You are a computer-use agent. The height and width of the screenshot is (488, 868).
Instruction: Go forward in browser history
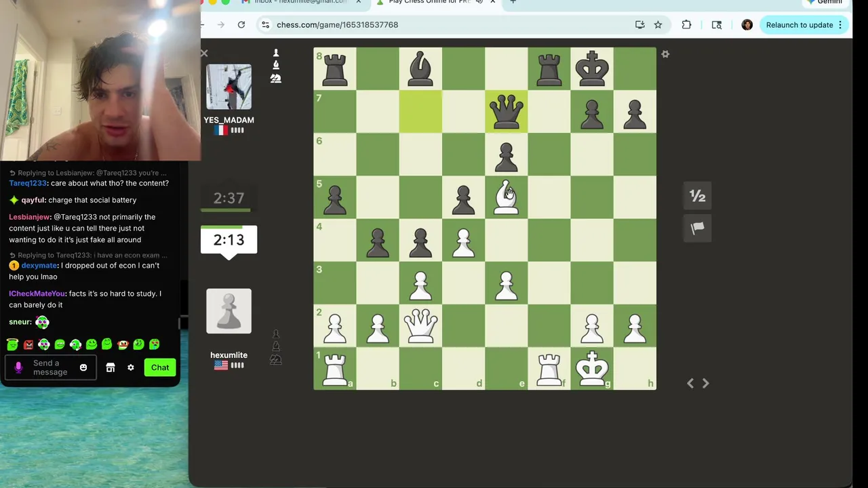[221, 25]
